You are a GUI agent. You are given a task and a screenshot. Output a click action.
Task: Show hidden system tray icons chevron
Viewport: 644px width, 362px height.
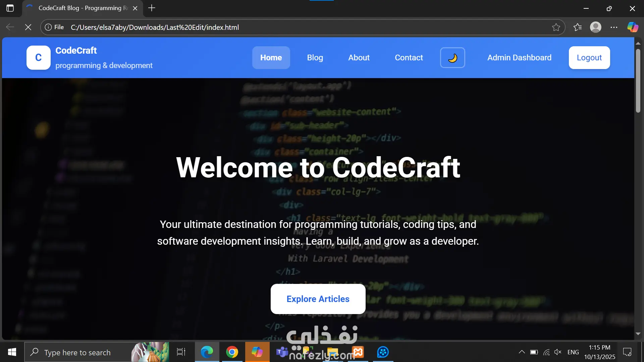(x=522, y=352)
